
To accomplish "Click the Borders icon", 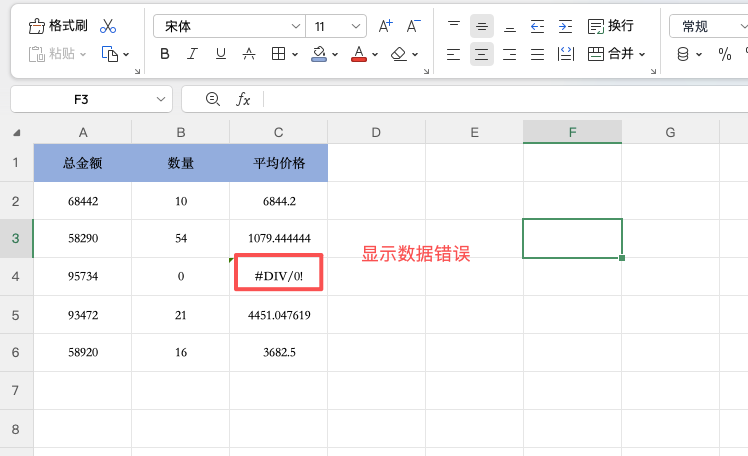I will (278, 54).
